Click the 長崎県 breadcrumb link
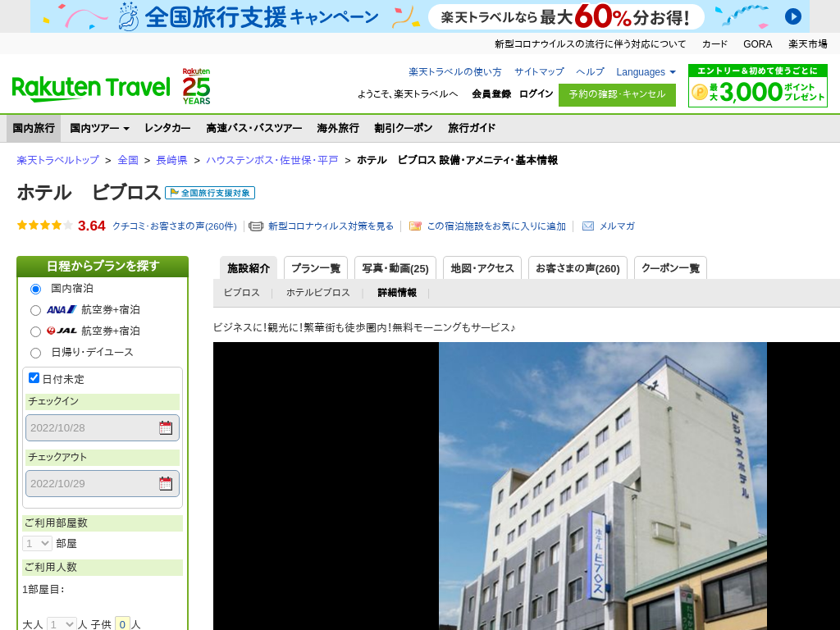The height and width of the screenshot is (630, 840). [x=171, y=160]
